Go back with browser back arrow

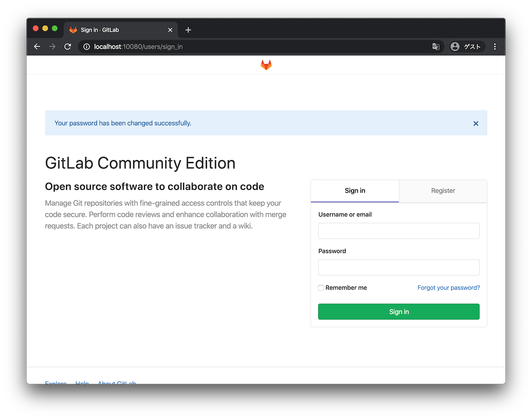coord(37,47)
